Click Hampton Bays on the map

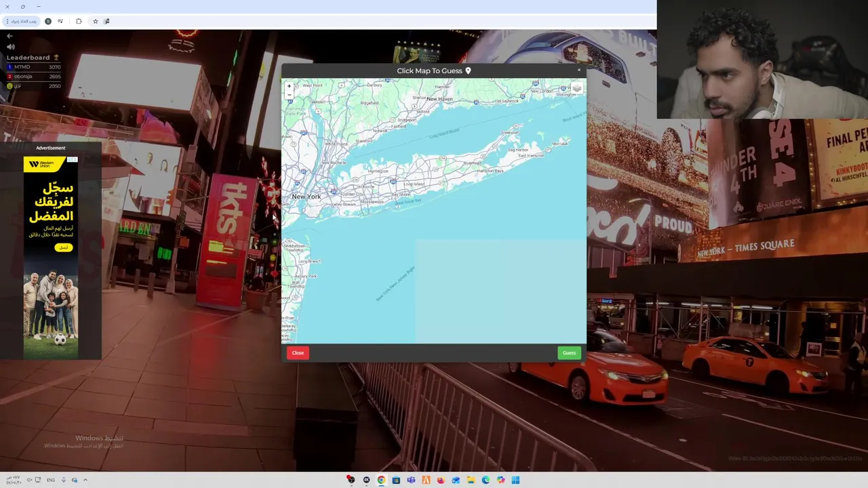coord(490,171)
